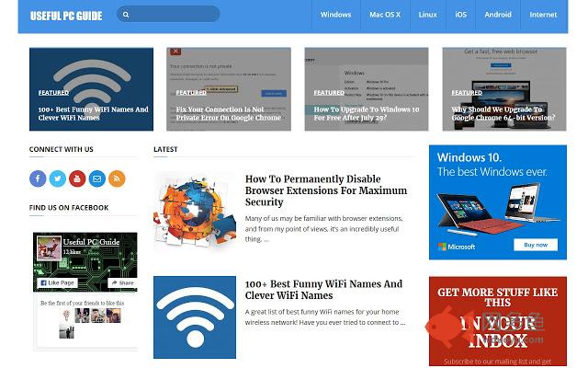Click the email envelope icon
The width and height of the screenshot is (588, 368).
point(97,178)
